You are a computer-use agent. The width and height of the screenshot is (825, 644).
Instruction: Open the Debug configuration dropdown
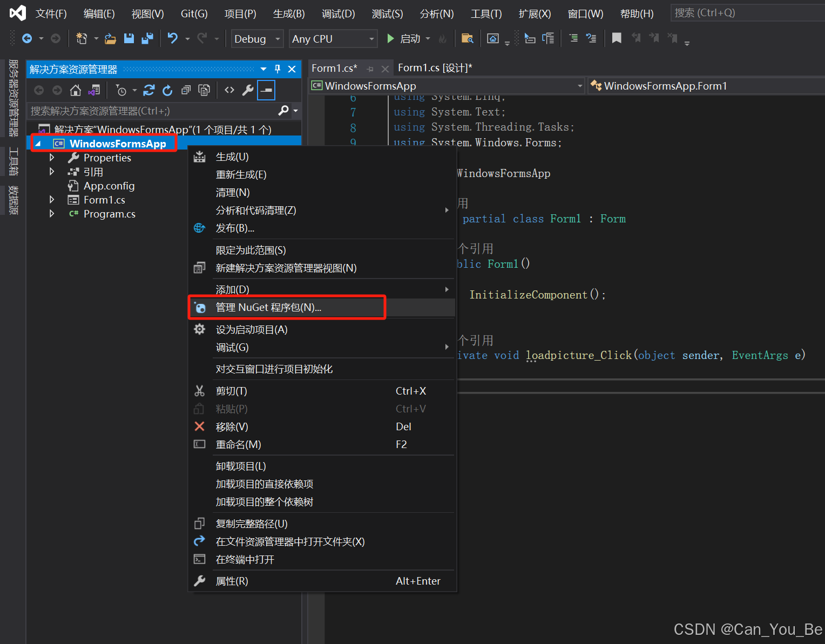[x=256, y=38]
